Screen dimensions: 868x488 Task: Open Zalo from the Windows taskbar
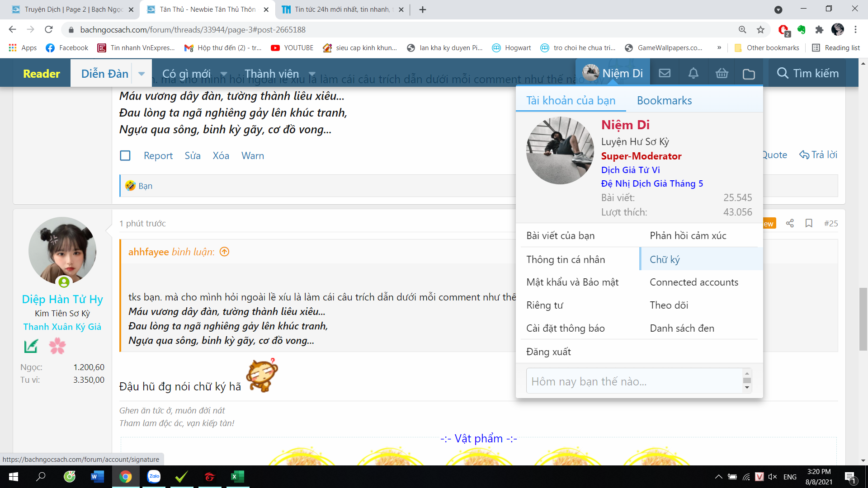click(x=154, y=476)
